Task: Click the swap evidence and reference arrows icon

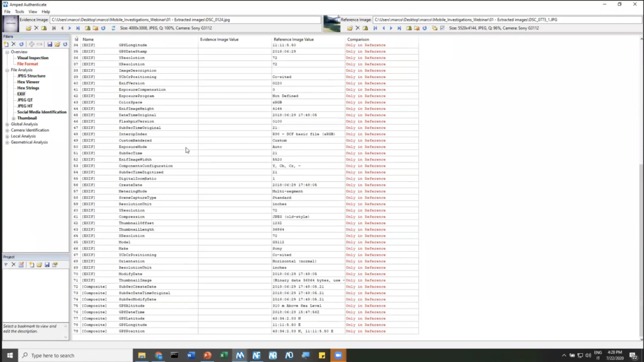Action: pyautogui.click(x=113, y=28)
